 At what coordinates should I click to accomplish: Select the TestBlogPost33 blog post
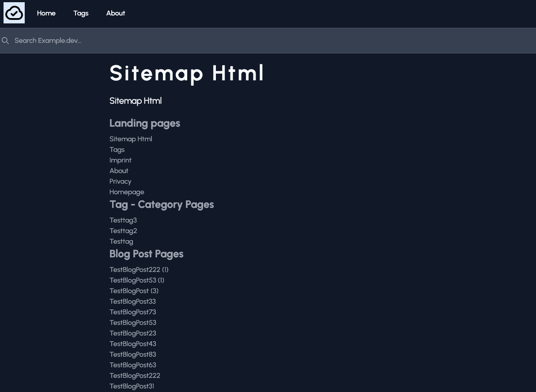click(132, 302)
